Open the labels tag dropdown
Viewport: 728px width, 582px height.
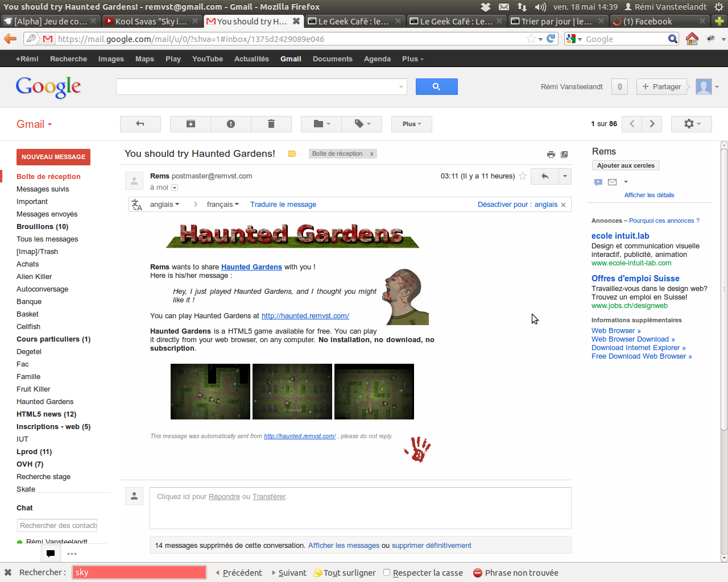pyautogui.click(x=362, y=124)
